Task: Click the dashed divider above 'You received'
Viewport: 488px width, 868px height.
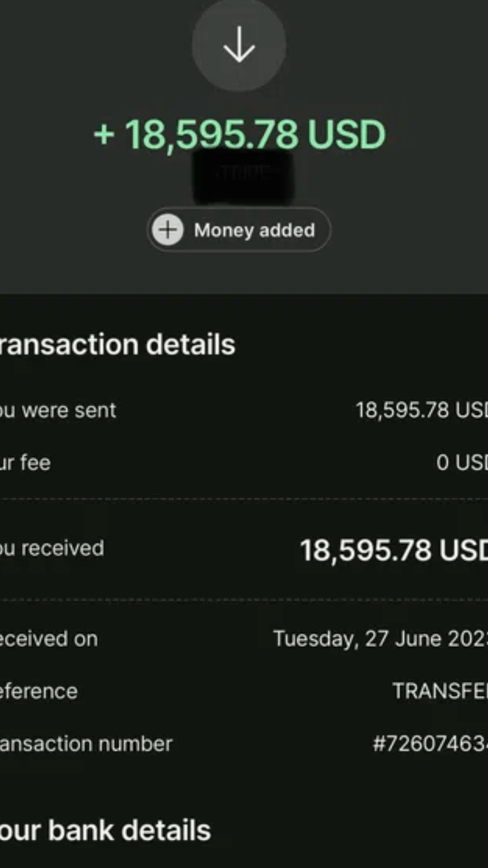Action: (x=244, y=498)
